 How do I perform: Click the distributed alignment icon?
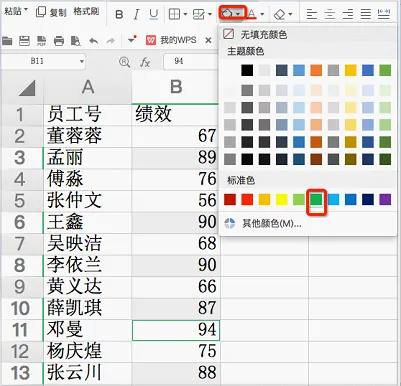coord(384,14)
